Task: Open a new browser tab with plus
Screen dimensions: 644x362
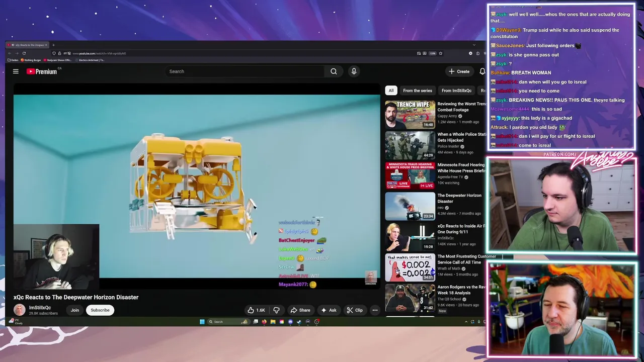Action: point(53,45)
